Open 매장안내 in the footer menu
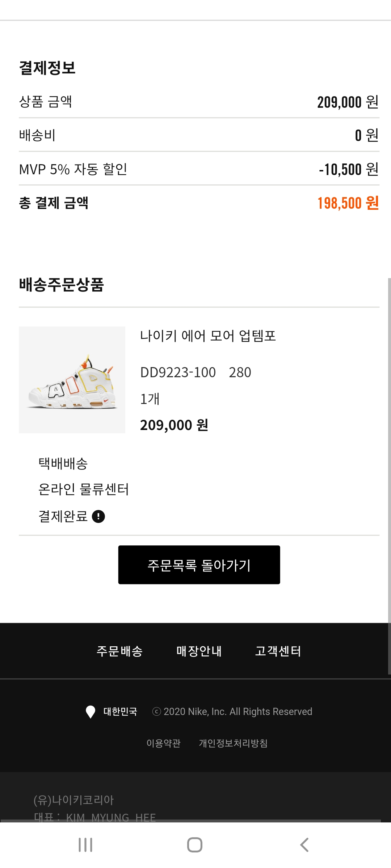Viewport: 391px width, 868px height. 199,651
